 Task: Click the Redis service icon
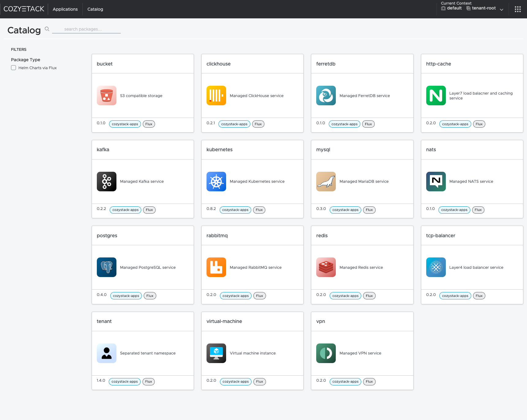click(x=326, y=267)
